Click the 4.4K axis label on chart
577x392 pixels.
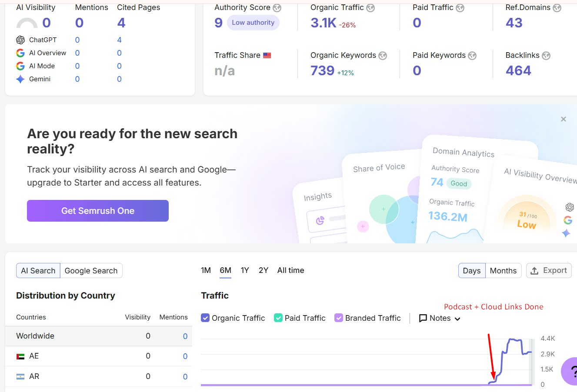548,339
